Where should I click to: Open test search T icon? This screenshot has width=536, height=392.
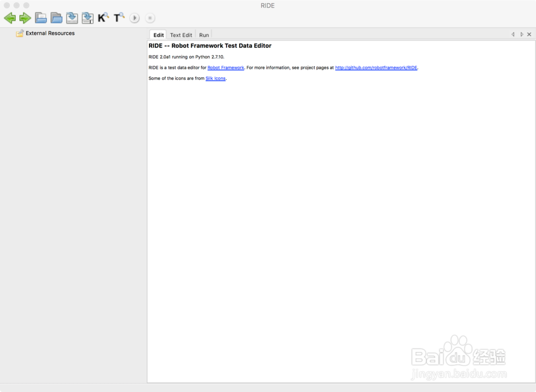coord(119,18)
